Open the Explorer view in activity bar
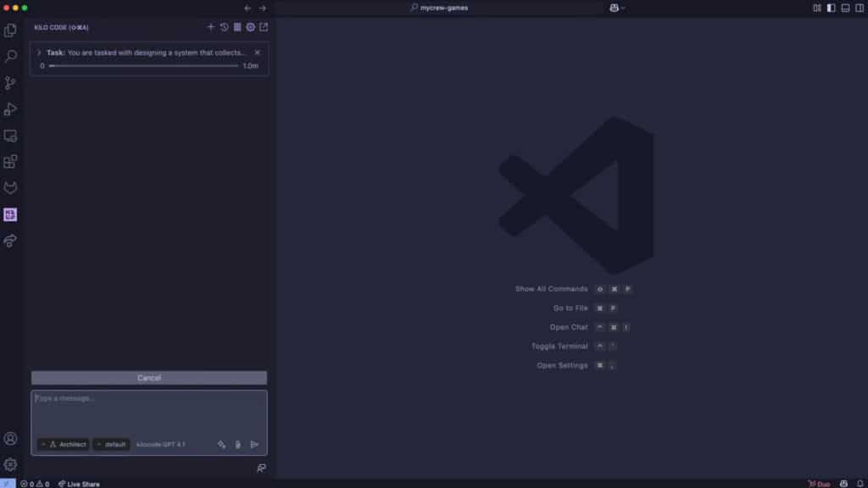 (x=10, y=30)
